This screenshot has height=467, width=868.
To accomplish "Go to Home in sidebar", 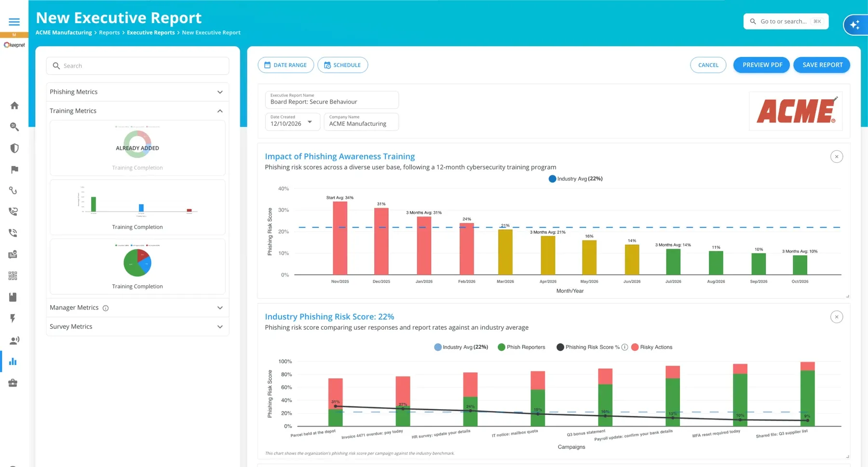I will 14,106.
